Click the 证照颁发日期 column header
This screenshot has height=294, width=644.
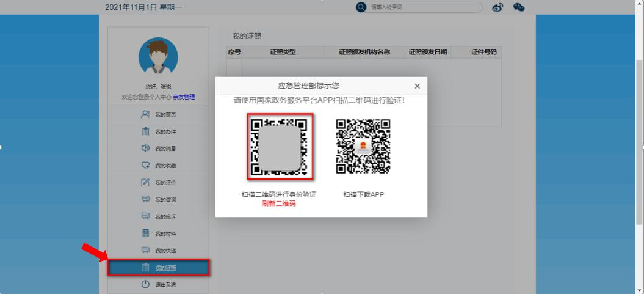pos(427,52)
